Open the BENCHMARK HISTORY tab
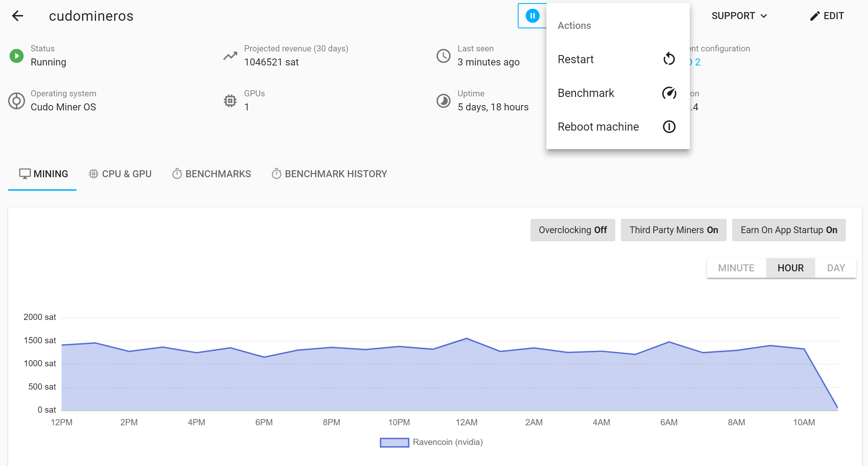 pyautogui.click(x=329, y=174)
